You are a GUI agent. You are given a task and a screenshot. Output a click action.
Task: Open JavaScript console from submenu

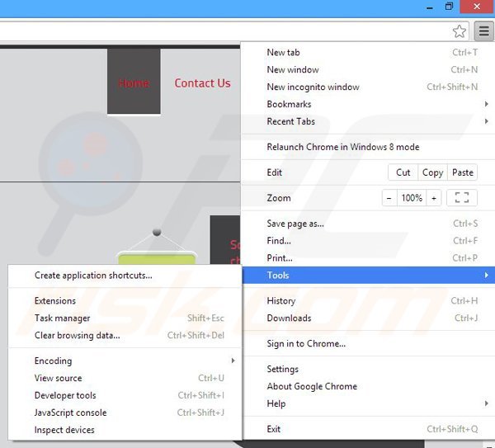coord(125,413)
